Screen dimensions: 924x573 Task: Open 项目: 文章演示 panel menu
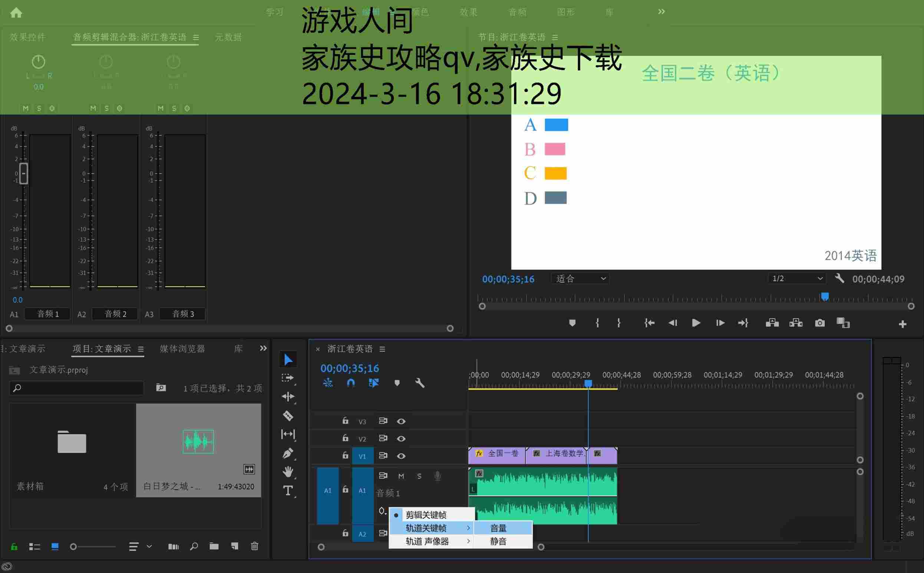[141, 349]
